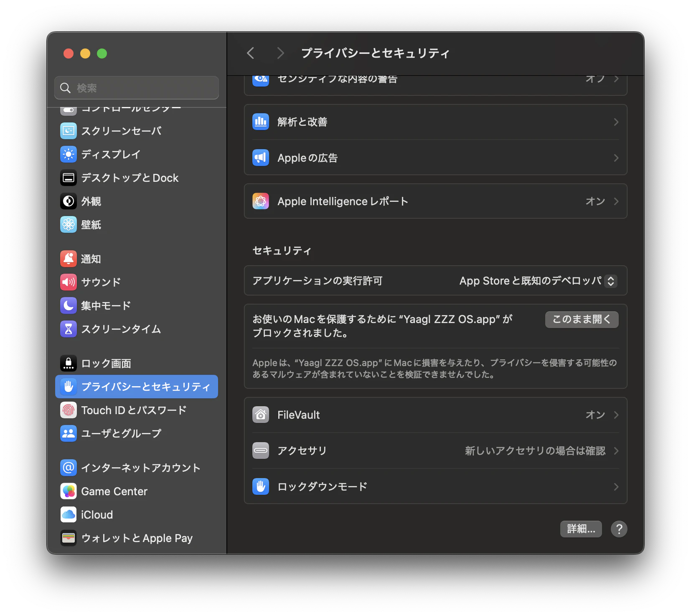Go back with the left arrow button
The width and height of the screenshot is (691, 616).
pyautogui.click(x=251, y=53)
